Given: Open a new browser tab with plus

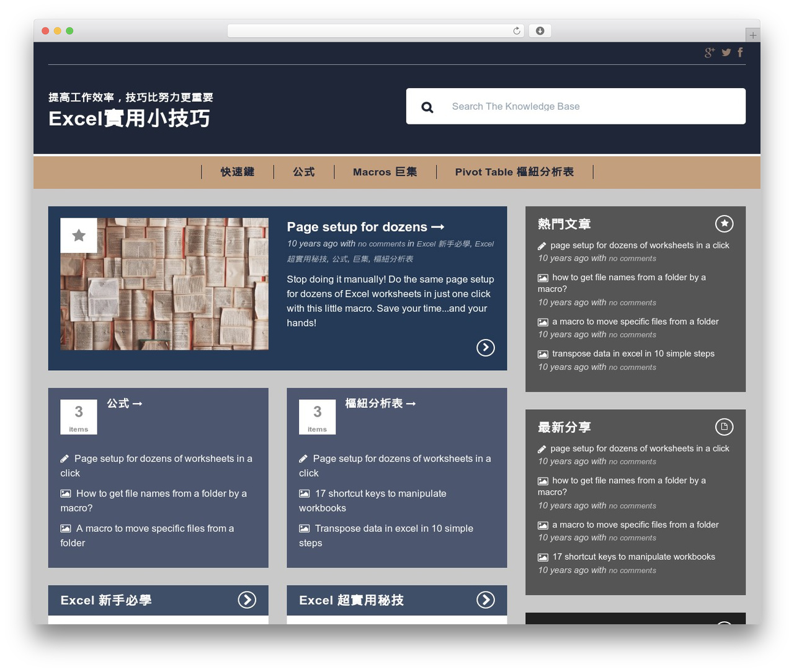Looking at the screenshot, I should (x=752, y=35).
